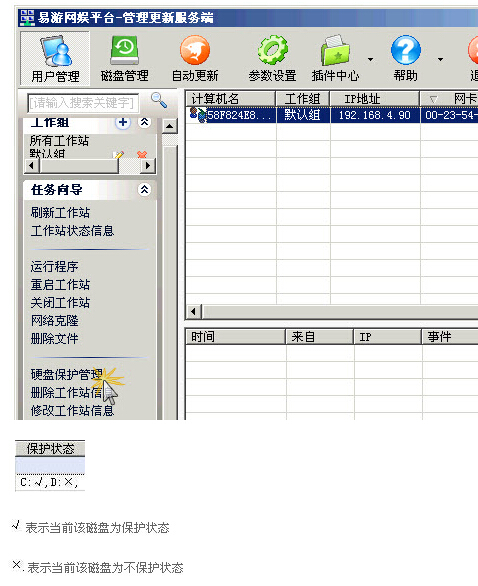478x586 pixels.
Task: Open 硬盘保护管理 task link
Action: click(67, 374)
